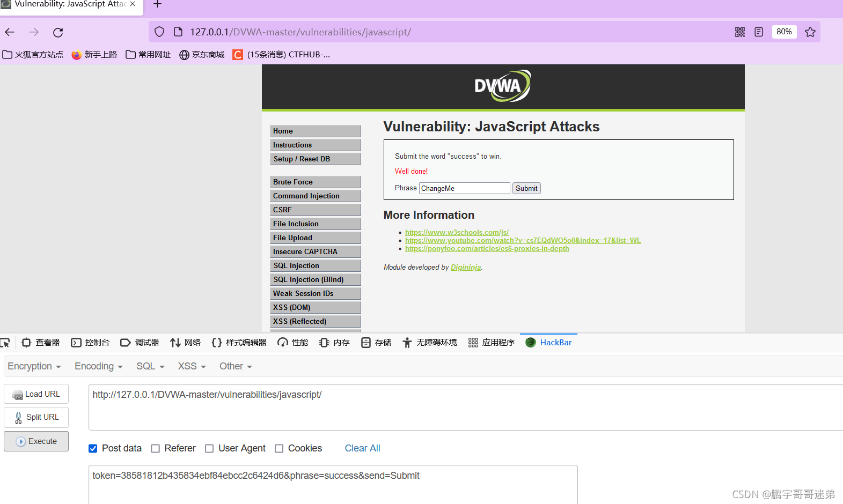Open the Digininja developer link
843x504 pixels.
pyautogui.click(x=466, y=267)
